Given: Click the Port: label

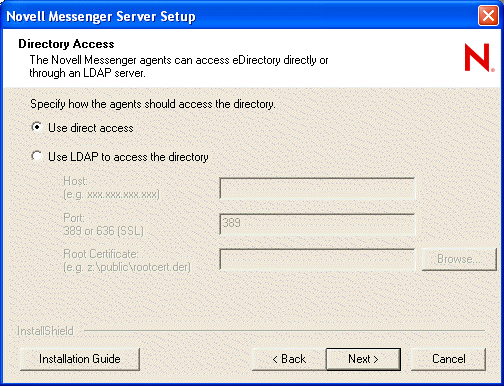Looking at the screenshot, I should (x=74, y=218).
